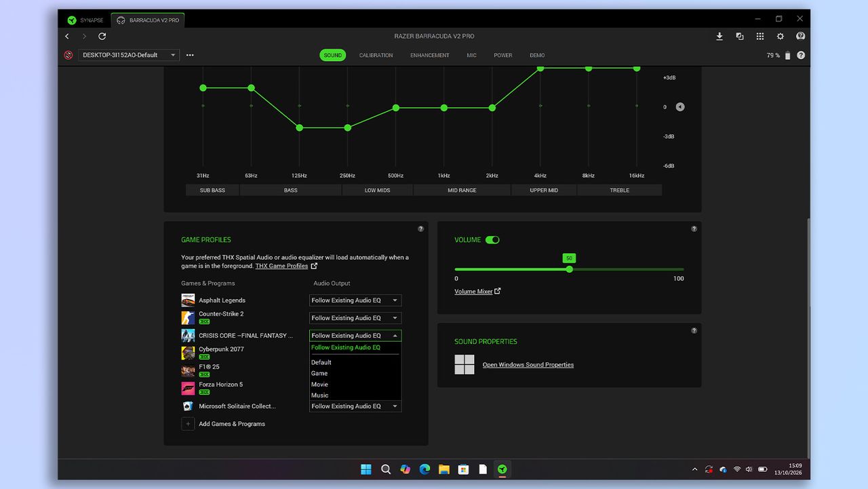This screenshot has width=868, height=489.
Task: Open the three-dots profile options menu
Action: coord(190,55)
